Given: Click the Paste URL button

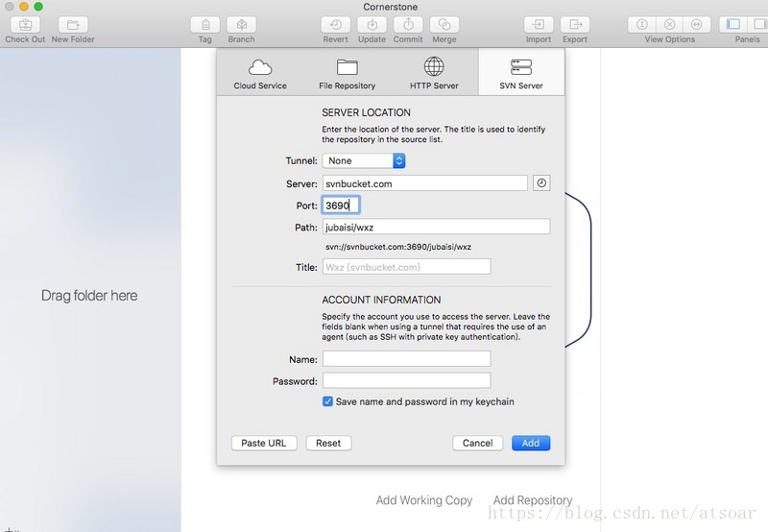Looking at the screenshot, I should coord(264,443).
